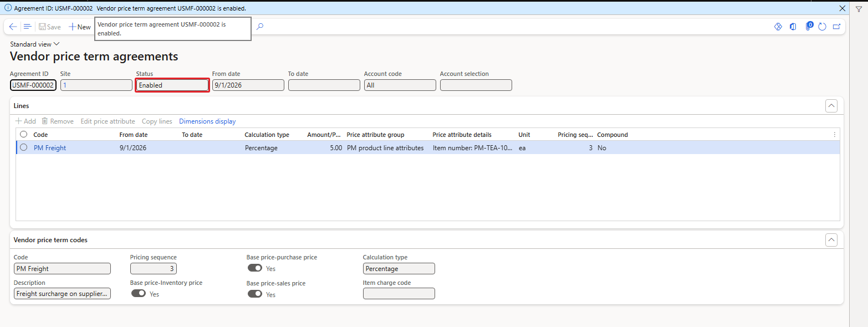
Task: Open the PM Freight code link
Action: click(x=50, y=148)
